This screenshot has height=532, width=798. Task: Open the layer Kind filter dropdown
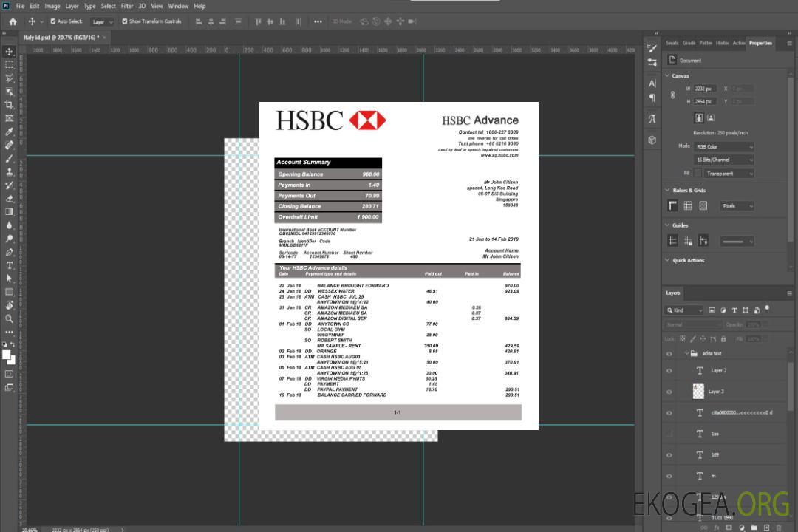(x=684, y=310)
